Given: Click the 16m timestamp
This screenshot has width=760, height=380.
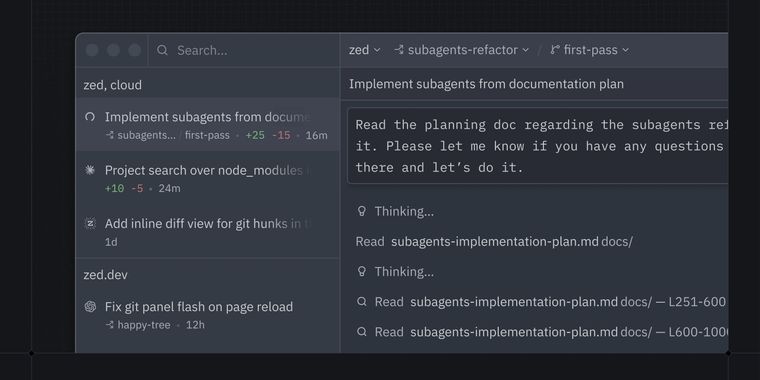Looking at the screenshot, I should [x=317, y=135].
